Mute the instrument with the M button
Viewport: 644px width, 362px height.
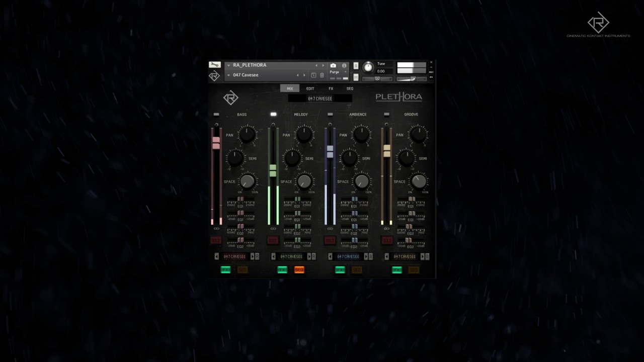[355, 77]
